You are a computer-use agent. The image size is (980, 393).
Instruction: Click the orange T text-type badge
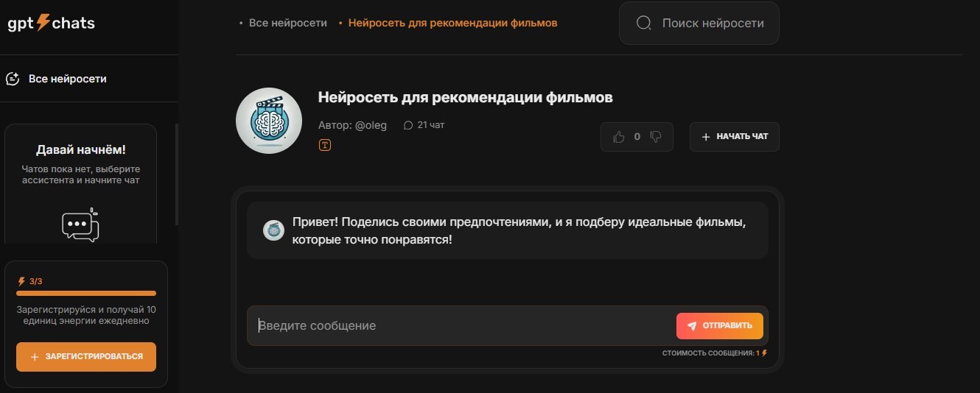pyautogui.click(x=325, y=145)
